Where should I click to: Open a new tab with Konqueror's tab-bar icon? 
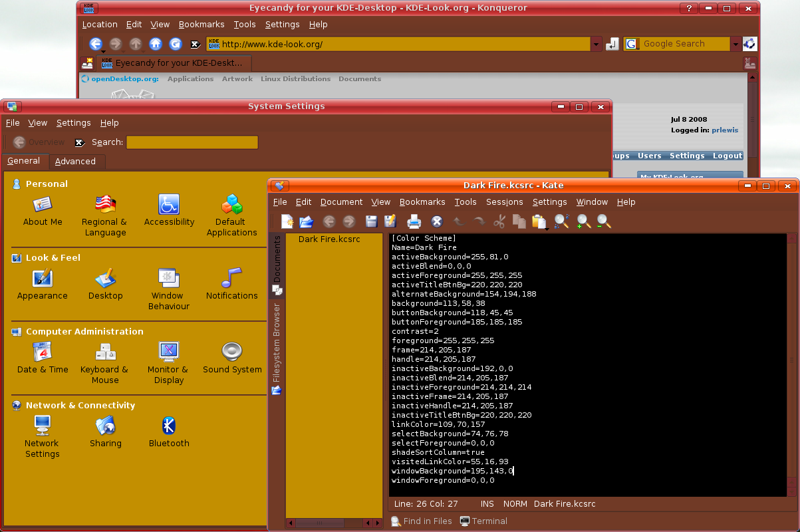point(87,63)
